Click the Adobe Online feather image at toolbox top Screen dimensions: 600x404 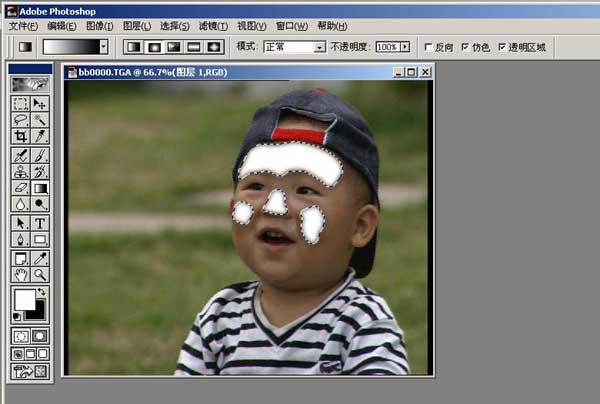coord(30,85)
